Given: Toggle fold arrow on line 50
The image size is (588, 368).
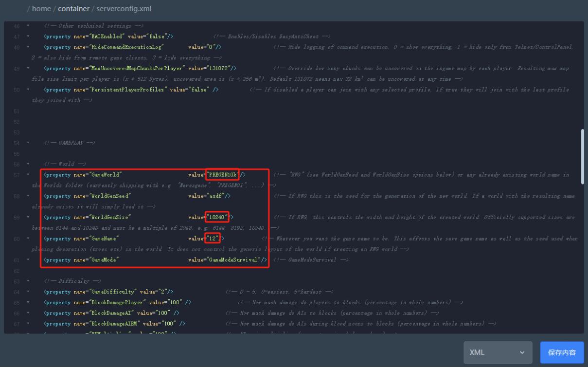Looking at the screenshot, I should [x=28, y=90].
